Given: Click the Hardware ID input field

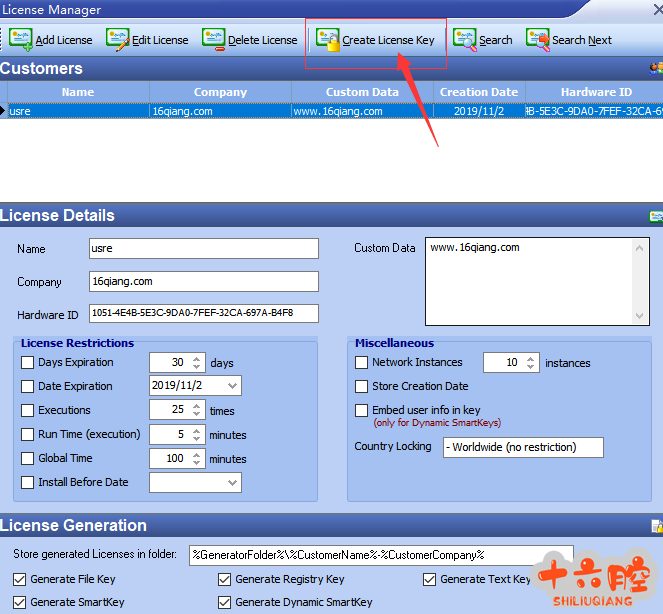Looking at the screenshot, I should [x=203, y=314].
